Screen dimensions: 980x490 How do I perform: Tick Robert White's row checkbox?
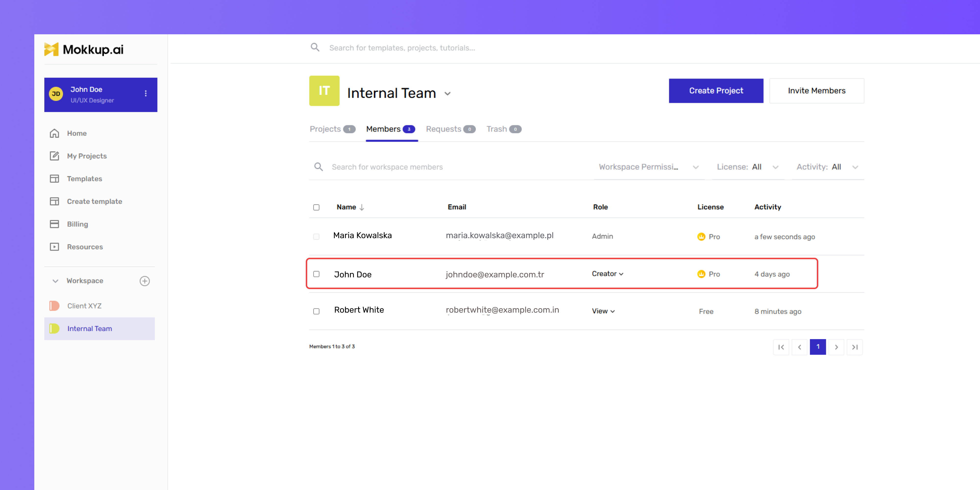pos(316,311)
